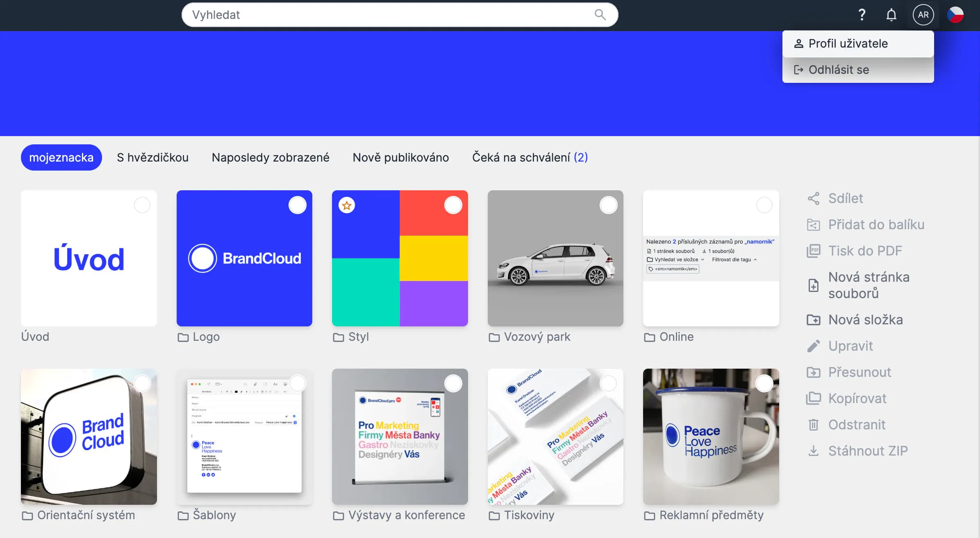Switch to S hvězdičkou tab
The image size is (980, 538).
tap(152, 157)
